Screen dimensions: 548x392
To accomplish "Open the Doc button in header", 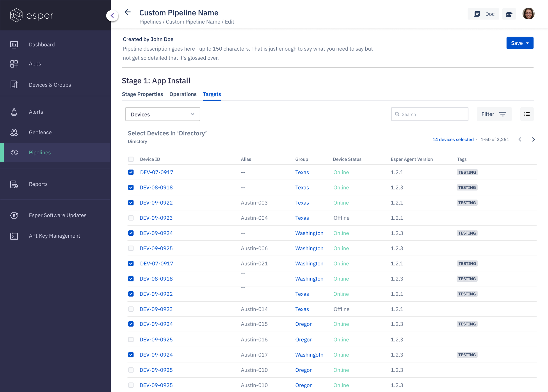I will point(483,14).
